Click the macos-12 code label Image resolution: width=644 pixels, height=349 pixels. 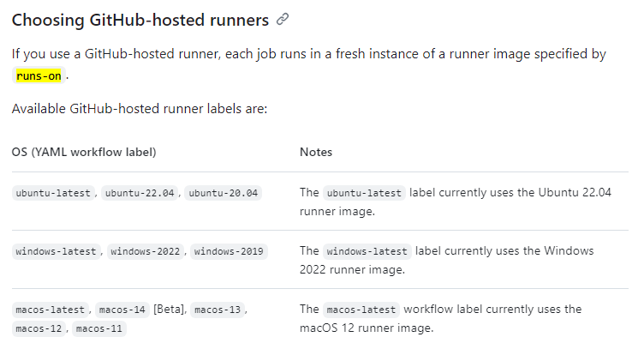(x=39, y=328)
